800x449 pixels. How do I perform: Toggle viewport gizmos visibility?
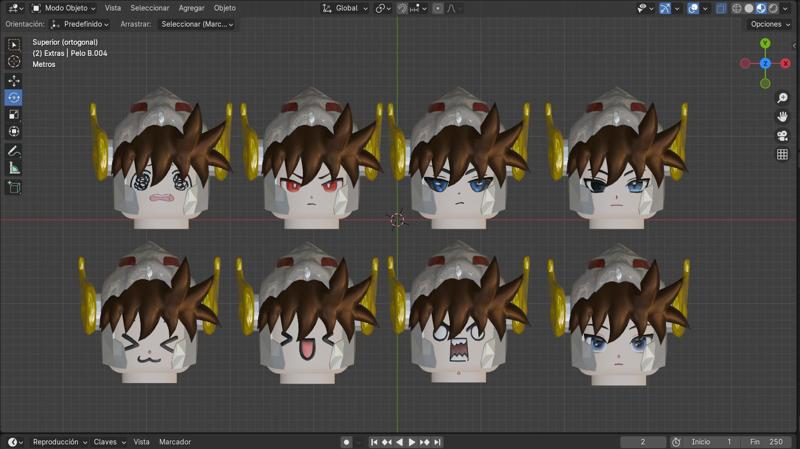665,8
